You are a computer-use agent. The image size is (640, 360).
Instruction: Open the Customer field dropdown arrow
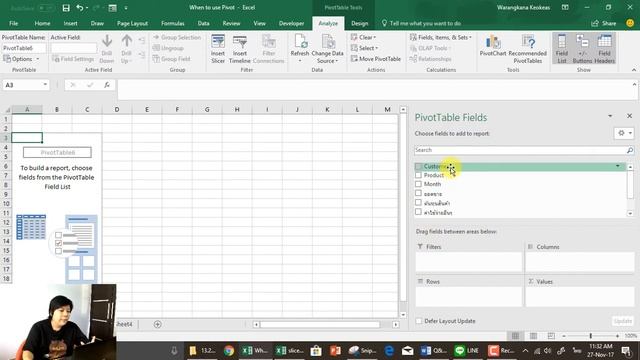click(618, 166)
